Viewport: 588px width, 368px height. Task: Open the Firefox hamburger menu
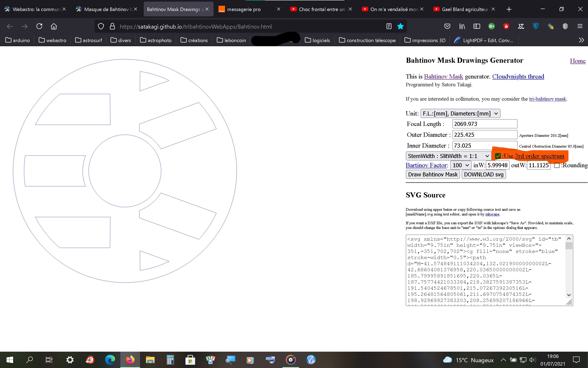(580, 26)
